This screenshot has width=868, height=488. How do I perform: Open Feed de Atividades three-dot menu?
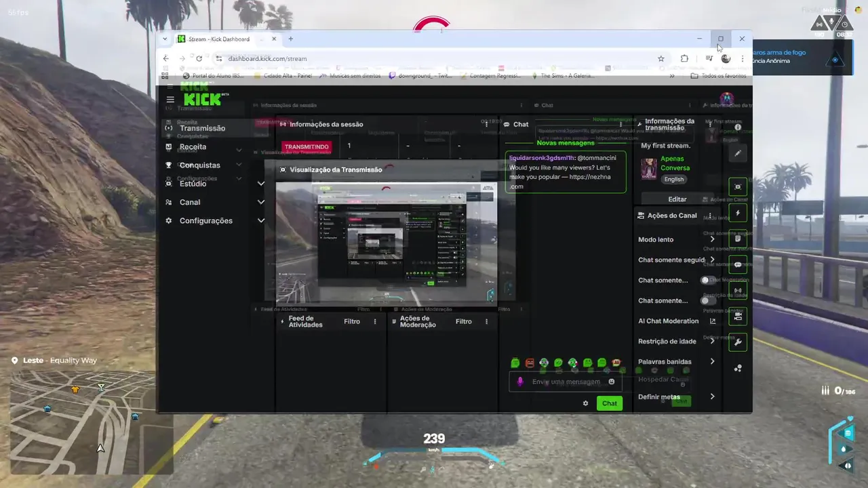(375, 321)
